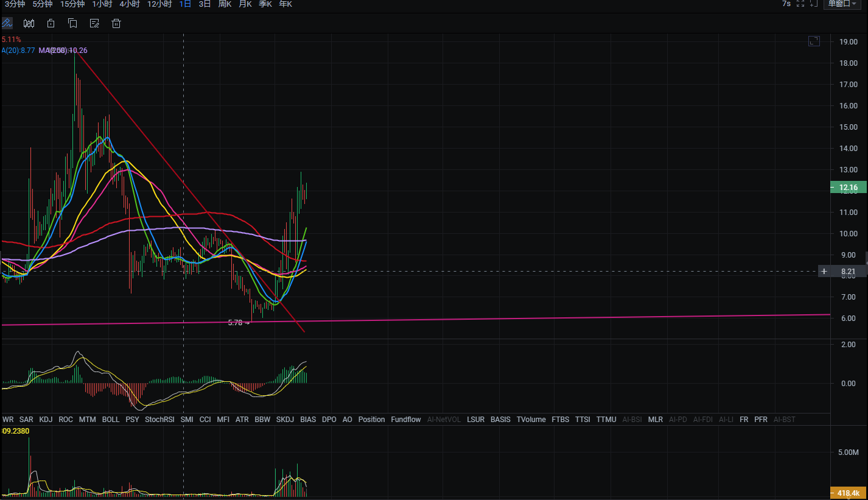
Task: Select the ROC indicator
Action: tap(66, 420)
